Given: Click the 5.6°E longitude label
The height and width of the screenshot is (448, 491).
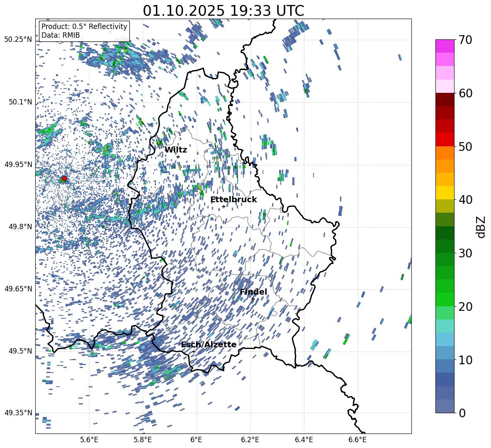Looking at the screenshot, I should point(89,440).
